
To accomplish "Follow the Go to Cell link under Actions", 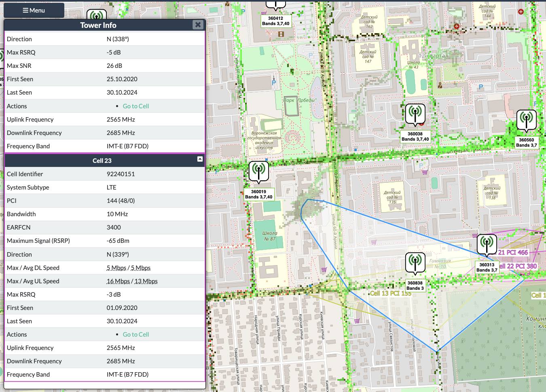I will 135,106.
